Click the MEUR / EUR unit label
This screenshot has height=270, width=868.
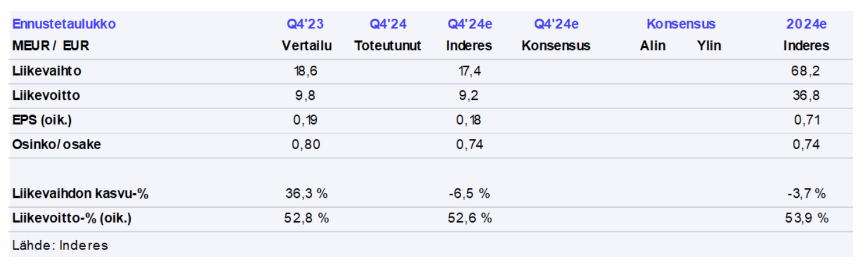pyautogui.click(x=50, y=46)
